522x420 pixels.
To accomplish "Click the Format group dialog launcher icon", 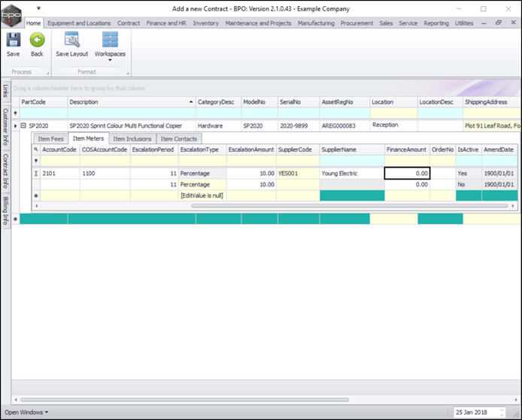I will [126, 72].
